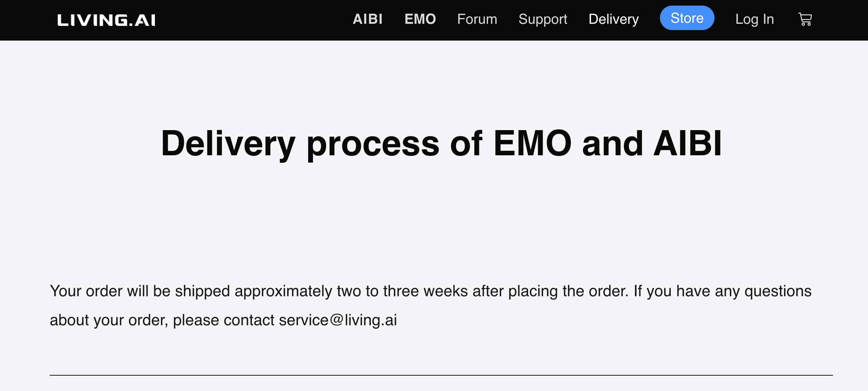This screenshot has width=868, height=391.
Task: Click the service@living.ai email address
Action: click(x=338, y=320)
